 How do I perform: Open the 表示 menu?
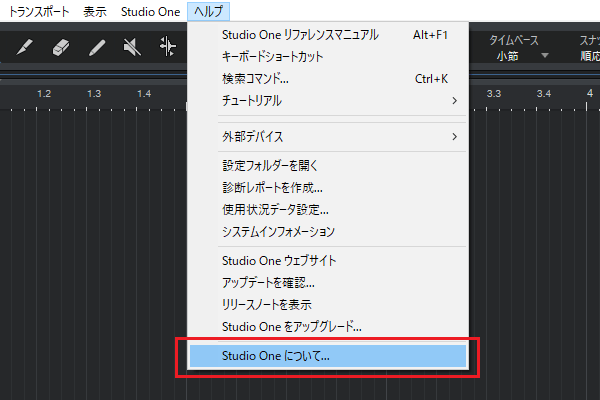95,12
